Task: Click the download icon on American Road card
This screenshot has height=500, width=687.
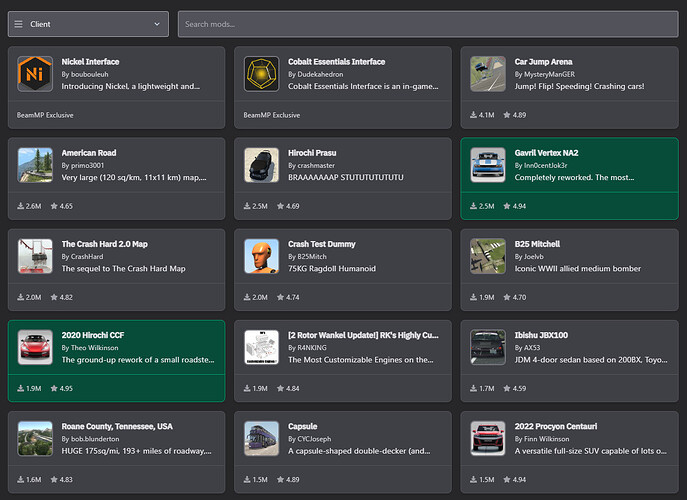Action: tap(22, 206)
